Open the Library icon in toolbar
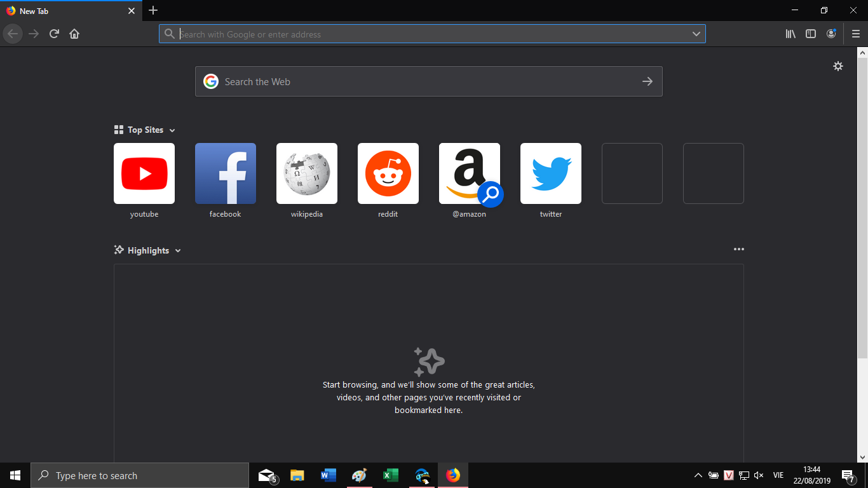 point(790,34)
